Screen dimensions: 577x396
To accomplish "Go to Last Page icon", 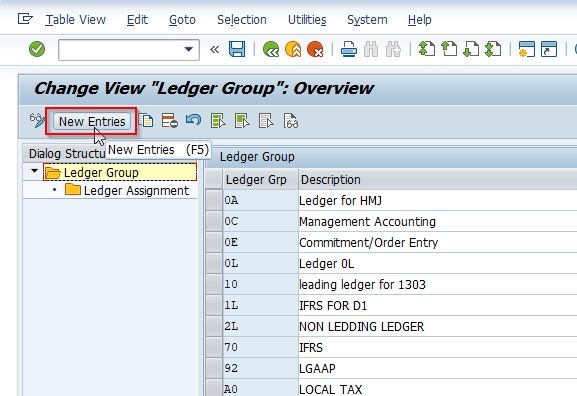I will [x=493, y=49].
